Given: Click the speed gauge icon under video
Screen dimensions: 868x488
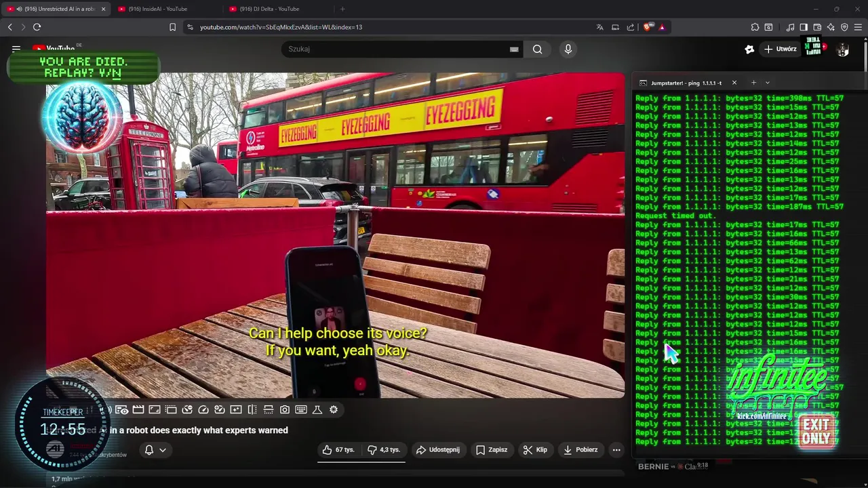Looking at the screenshot, I should 203,409.
